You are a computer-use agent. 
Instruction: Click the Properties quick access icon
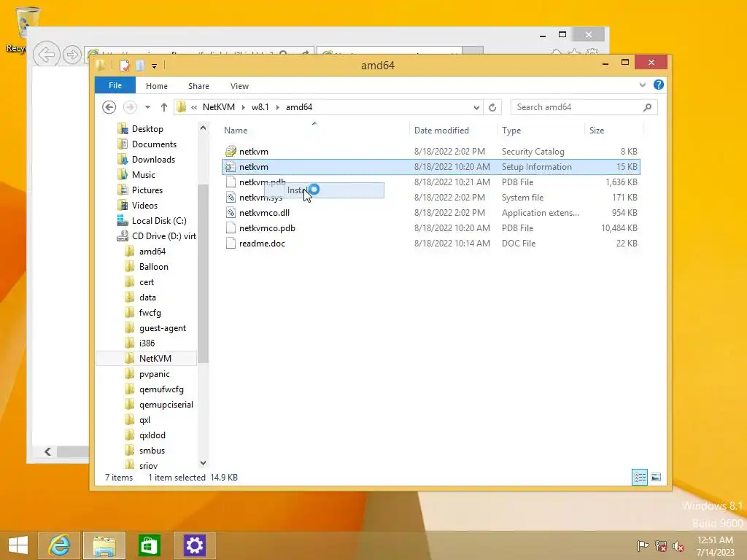124,65
